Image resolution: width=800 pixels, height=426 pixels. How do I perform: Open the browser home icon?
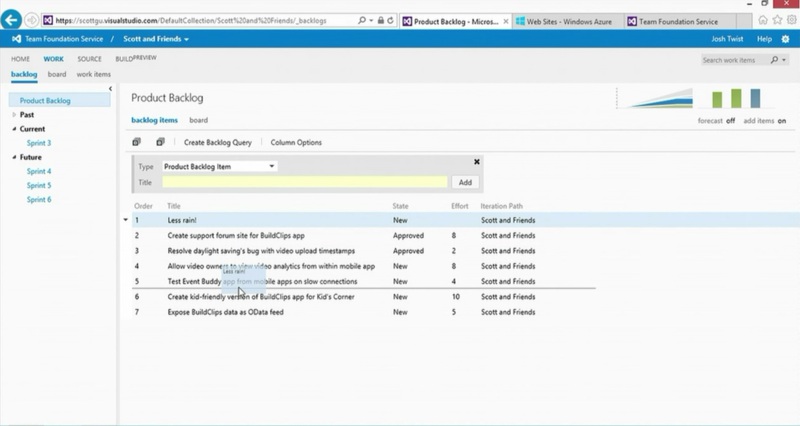[x=763, y=20]
